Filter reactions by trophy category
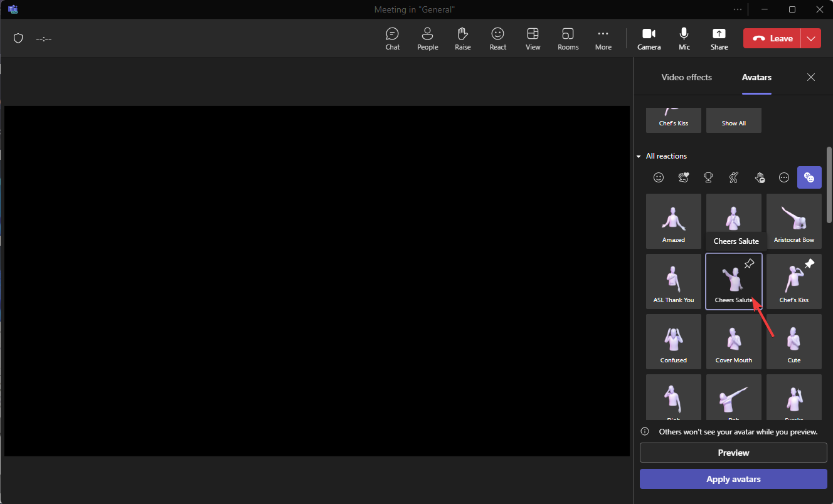Image resolution: width=833 pixels, height=504 pixels. [709, 177]
